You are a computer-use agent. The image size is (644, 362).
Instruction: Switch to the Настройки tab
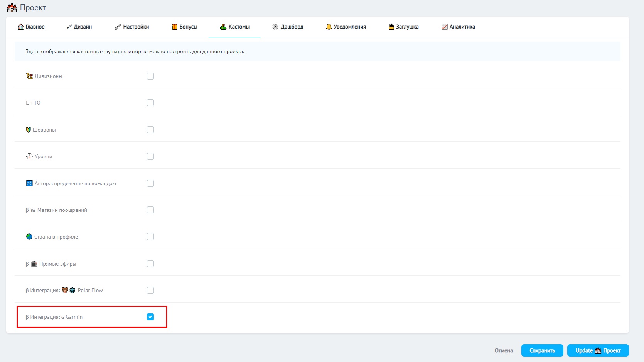[x=132, y=27]
